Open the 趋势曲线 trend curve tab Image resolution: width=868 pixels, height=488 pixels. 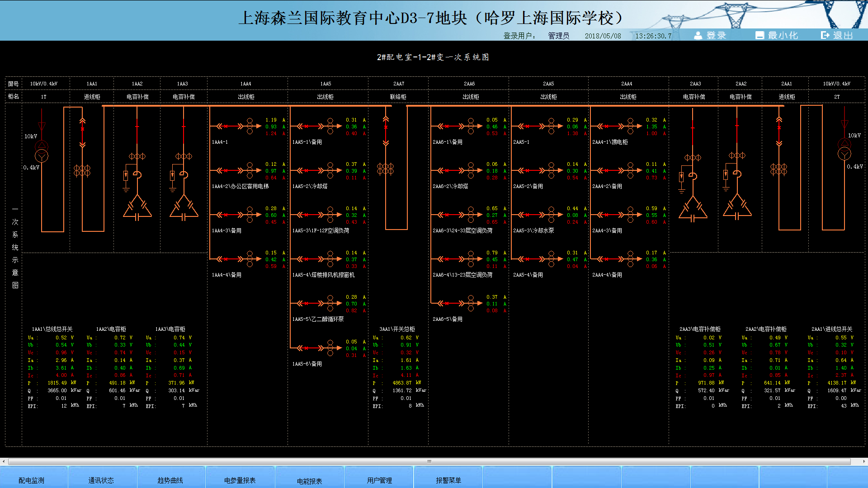point(170,480)
